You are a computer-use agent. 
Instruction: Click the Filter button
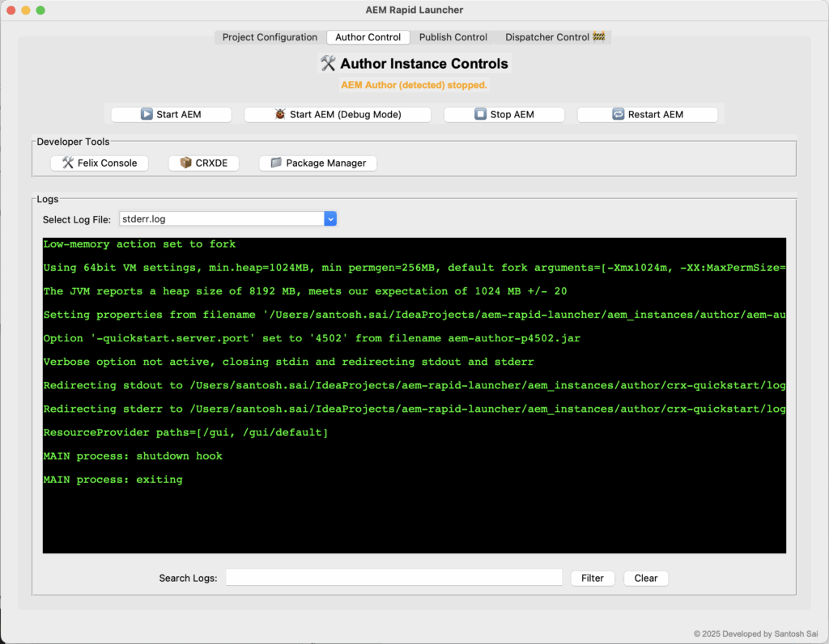pos(592,578)
